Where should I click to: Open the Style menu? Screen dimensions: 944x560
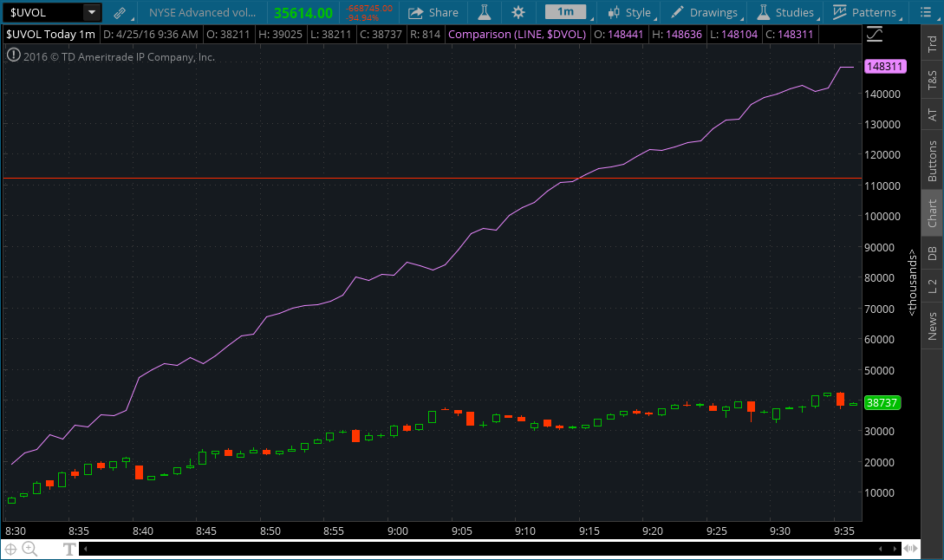(629, 13)
